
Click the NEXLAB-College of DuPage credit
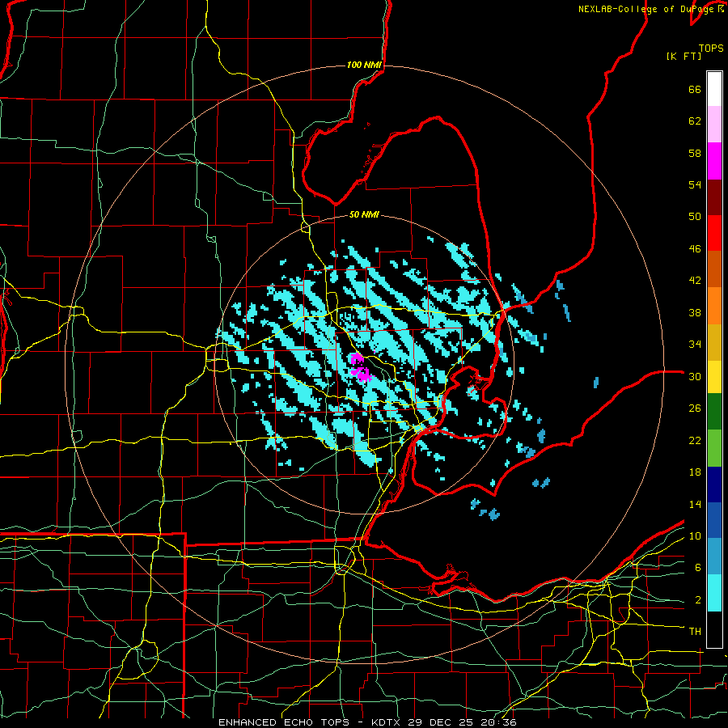coord(648,9)
